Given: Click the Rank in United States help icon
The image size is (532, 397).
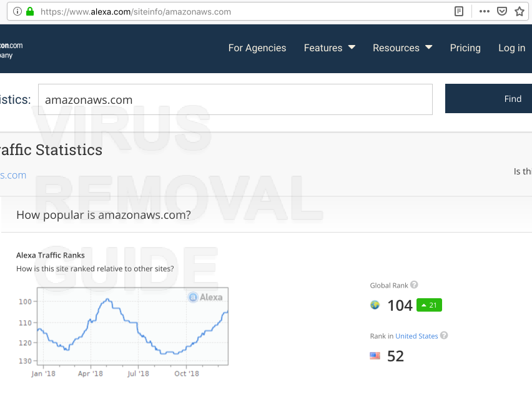Looking at the screenshot, I should pyautogui.click(x=444, y=336).
